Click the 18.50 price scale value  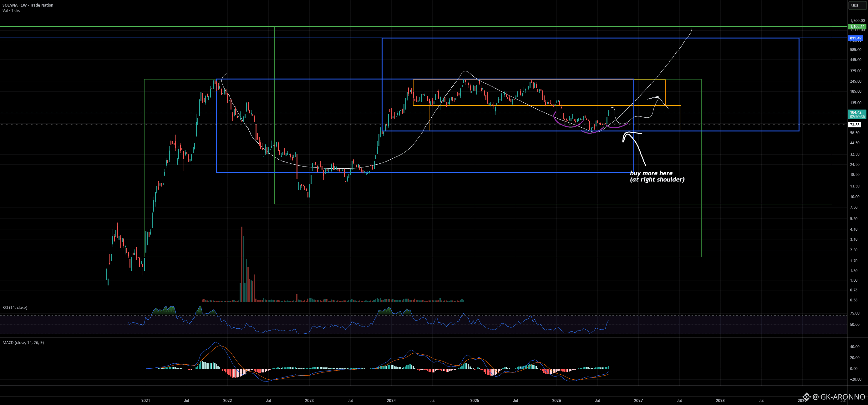point(855,175)
